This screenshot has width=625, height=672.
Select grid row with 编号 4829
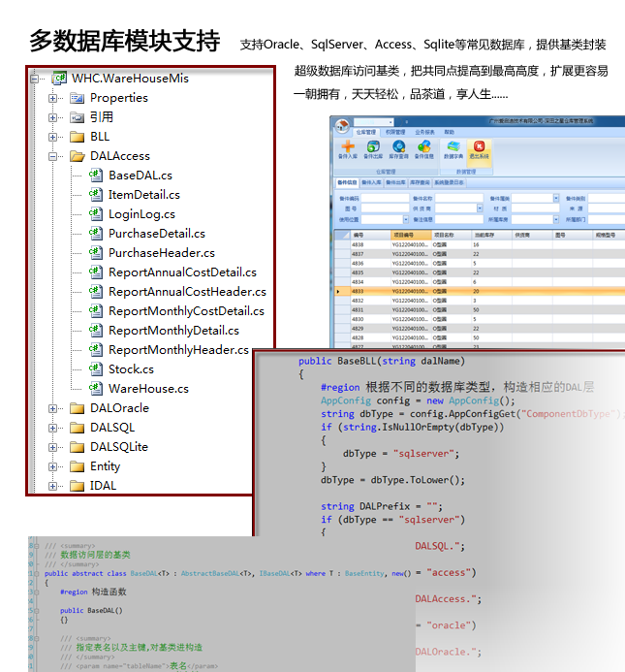point(479,329)
